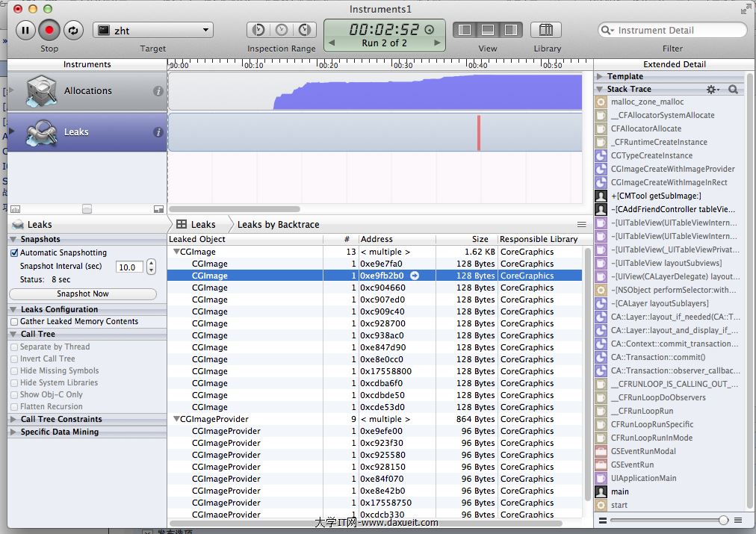Disable Automatic Snapshotting checkbox
756x534 pixels.
[14, 252]
